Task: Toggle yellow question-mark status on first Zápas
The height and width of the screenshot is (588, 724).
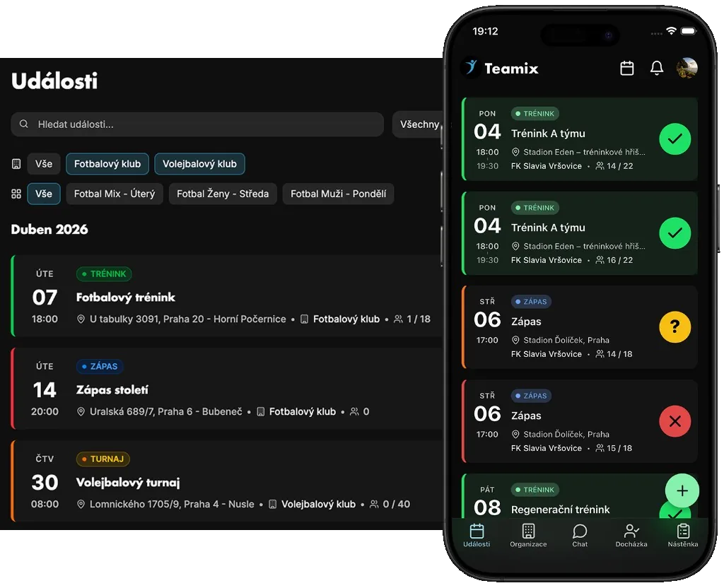Action: tap(675, 327)
